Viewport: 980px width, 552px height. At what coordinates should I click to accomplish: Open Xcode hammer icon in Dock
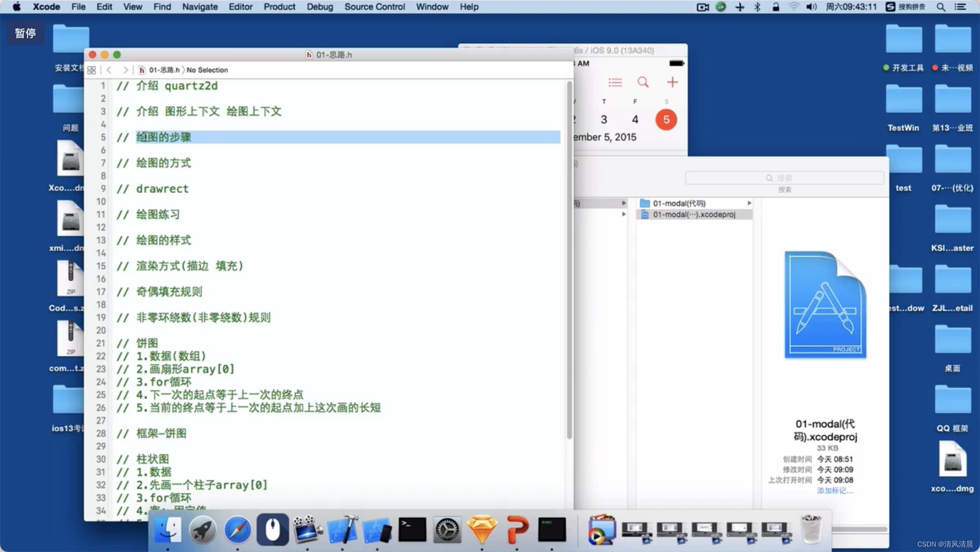(x=343, y=530)
